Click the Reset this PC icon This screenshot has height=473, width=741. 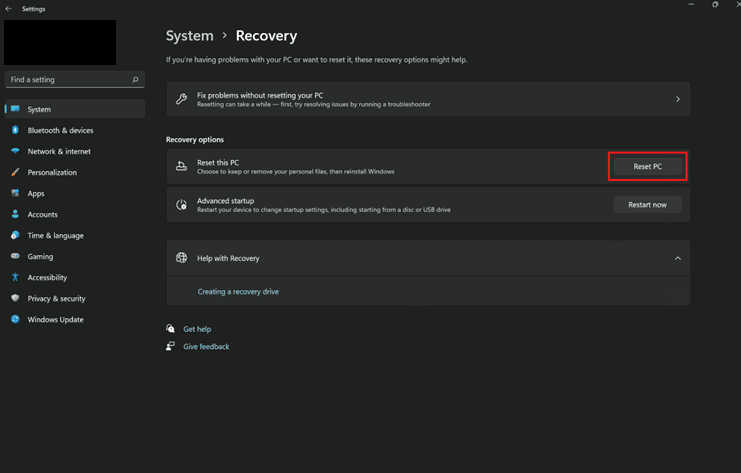click(181, 166)
